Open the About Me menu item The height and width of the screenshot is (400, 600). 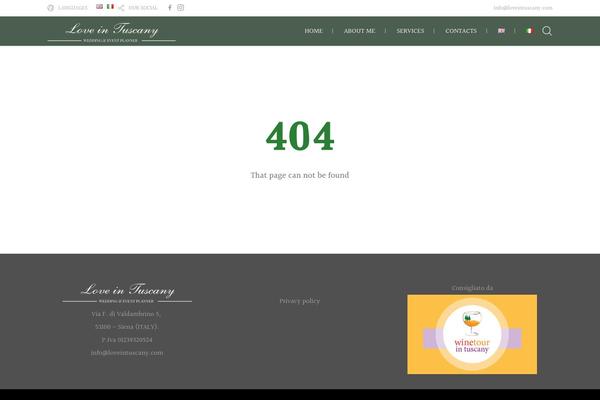[359, 31]
